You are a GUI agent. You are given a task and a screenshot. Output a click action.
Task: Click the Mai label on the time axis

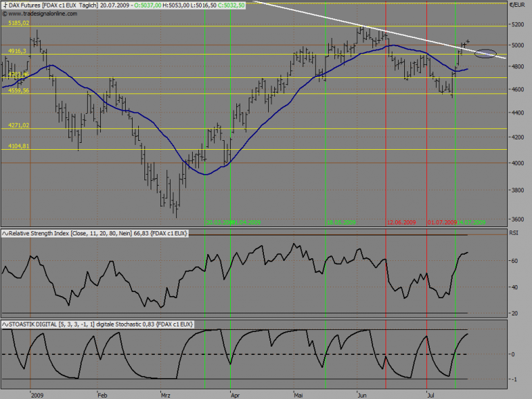pyautogui.click(x=298, y=396)
